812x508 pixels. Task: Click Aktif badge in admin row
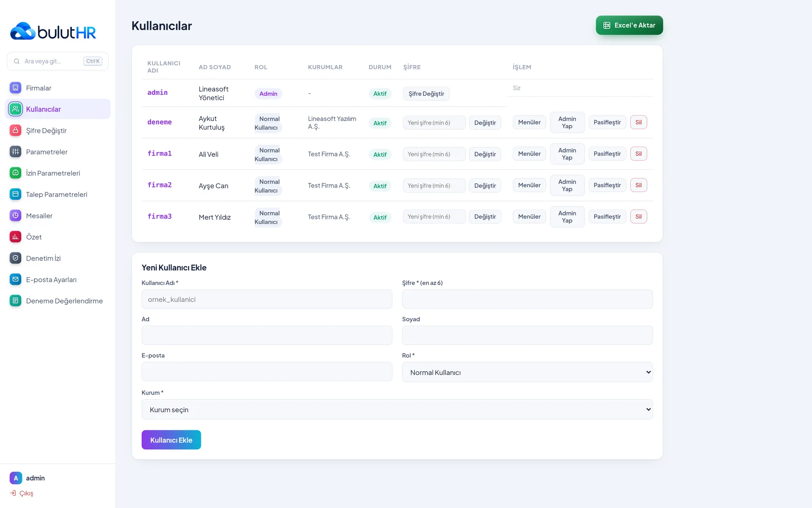(x=380, y=93)
